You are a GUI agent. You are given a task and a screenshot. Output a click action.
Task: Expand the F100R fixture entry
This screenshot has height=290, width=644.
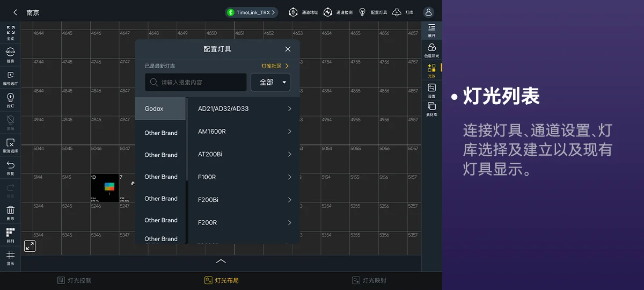[244, 177]
